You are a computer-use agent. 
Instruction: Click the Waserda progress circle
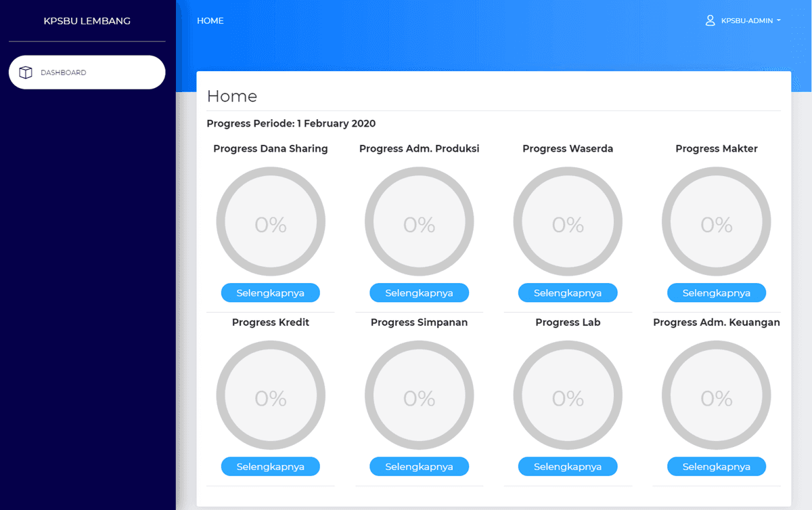click(x=568, y=222)
